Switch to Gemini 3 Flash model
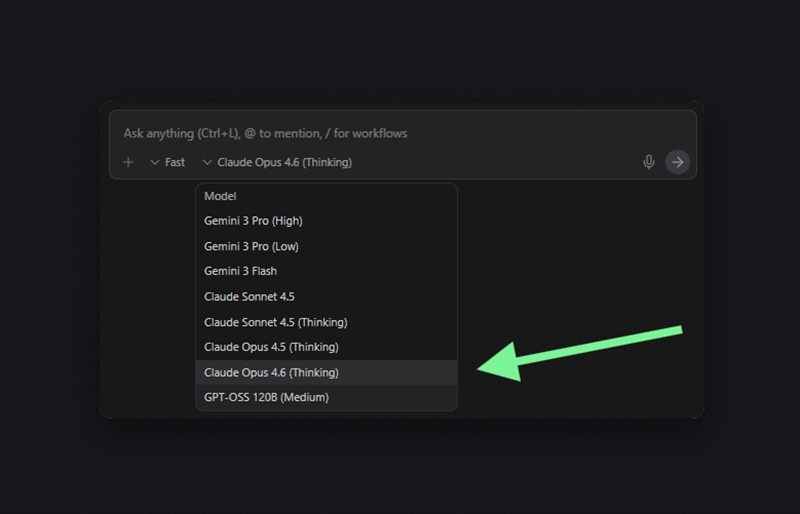Screen dimensions: 800x514 (x=240, y=271)
